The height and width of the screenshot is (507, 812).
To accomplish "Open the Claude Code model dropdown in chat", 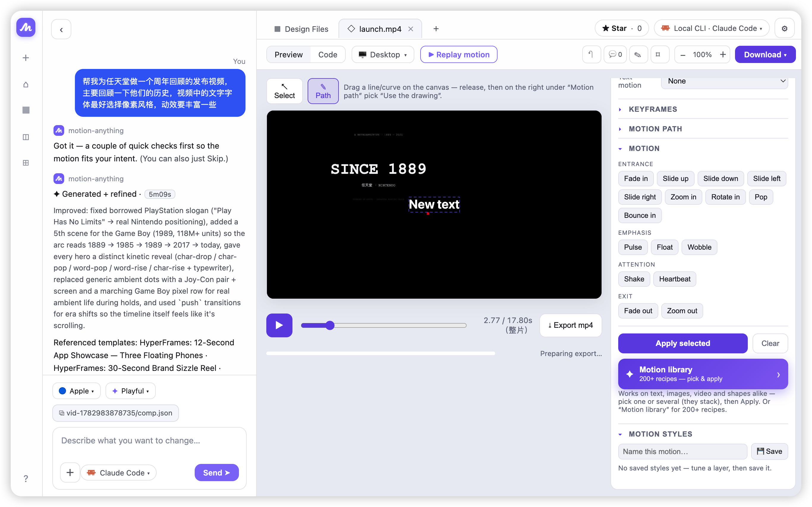I will pyautogui.click(x=118, y=473).
